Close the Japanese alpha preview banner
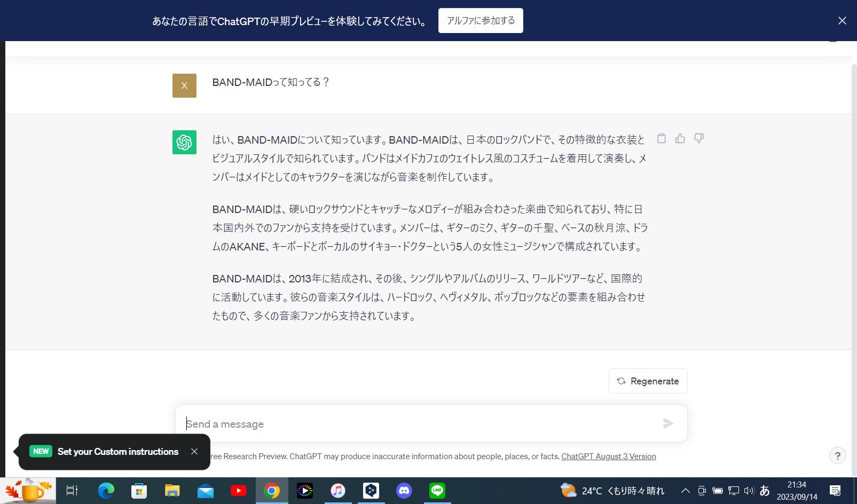 tap(842, 20)
